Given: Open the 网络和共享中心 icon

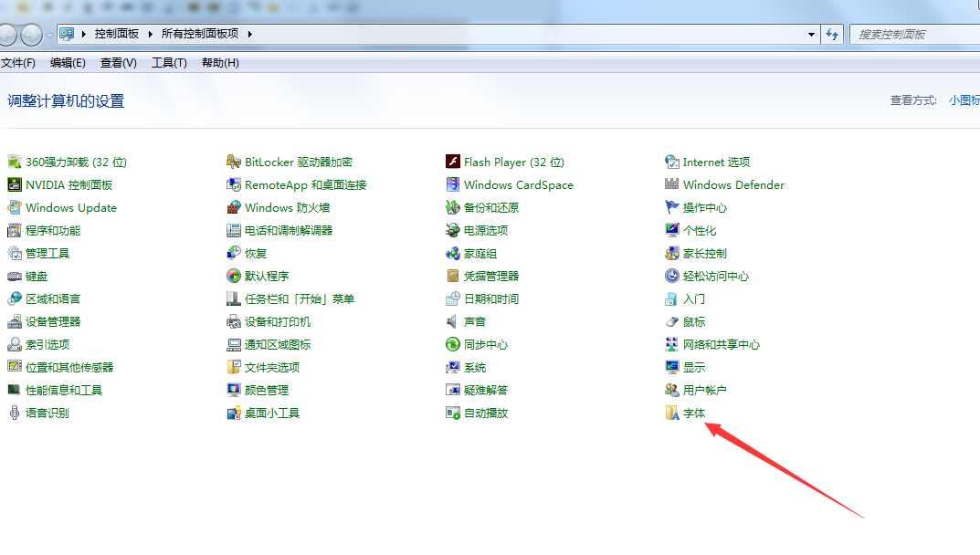Looking at the screenshot, I should click(672, 345).
